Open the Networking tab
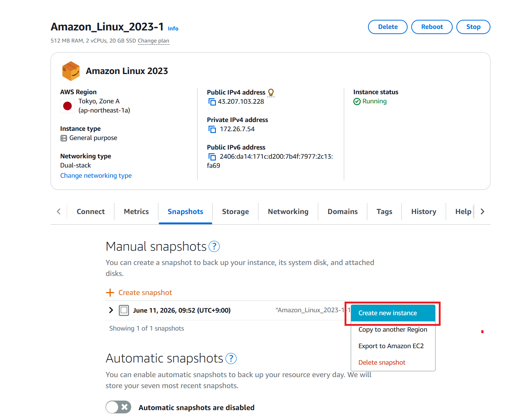Viewport: 526px width, 420px height. pyautogui.click(x=288, y=211)
